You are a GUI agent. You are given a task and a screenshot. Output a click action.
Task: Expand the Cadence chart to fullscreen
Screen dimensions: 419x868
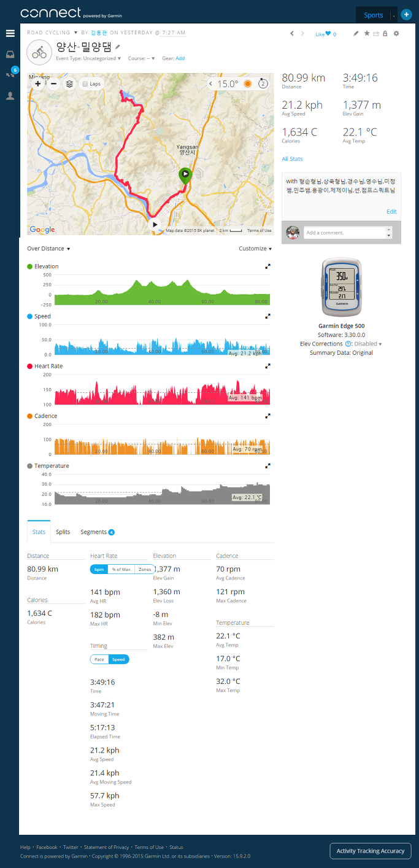pos(267,416)
